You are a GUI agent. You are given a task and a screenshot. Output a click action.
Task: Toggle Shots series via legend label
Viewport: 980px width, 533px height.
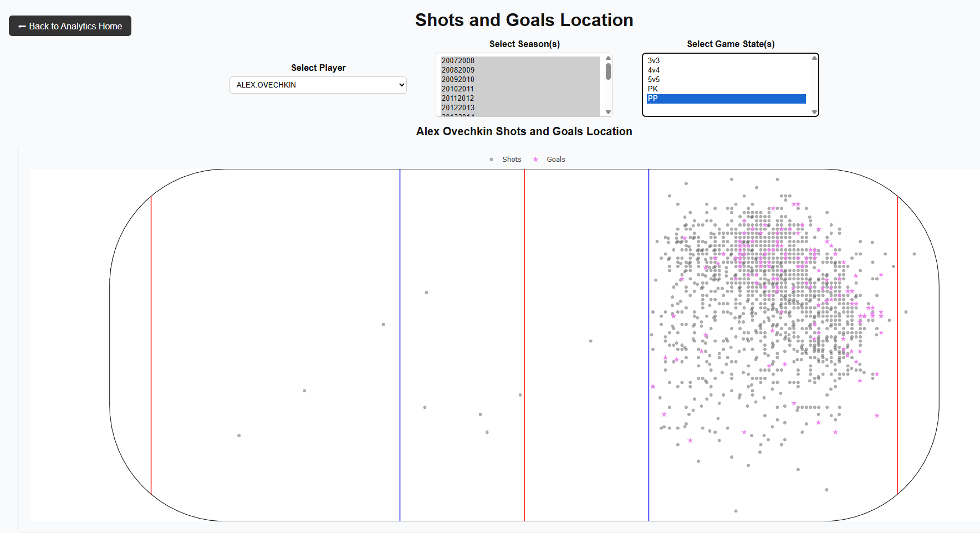pyautogui.click(x=512, y=160)
